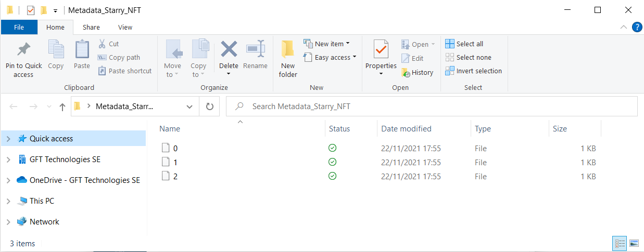Click the sync status icon of file 0
The height and width of the screenshot is (252, 644).
coord(333,148)
